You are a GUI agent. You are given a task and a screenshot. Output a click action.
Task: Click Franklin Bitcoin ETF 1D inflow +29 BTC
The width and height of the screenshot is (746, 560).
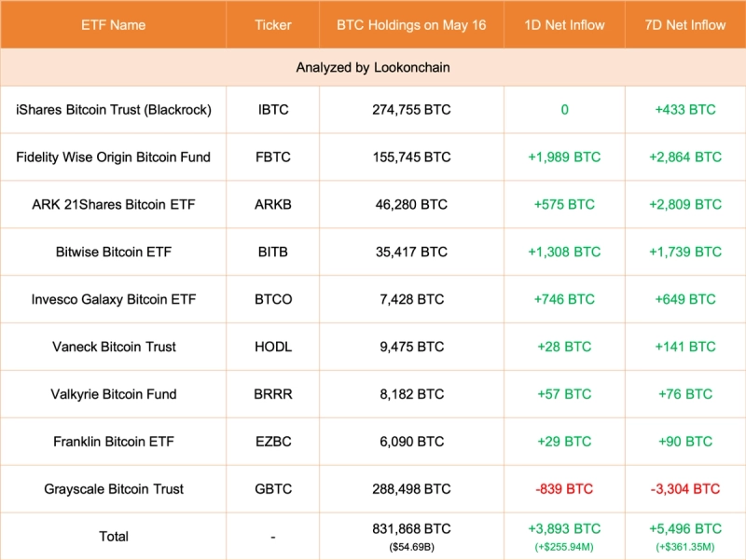(564, 443)
